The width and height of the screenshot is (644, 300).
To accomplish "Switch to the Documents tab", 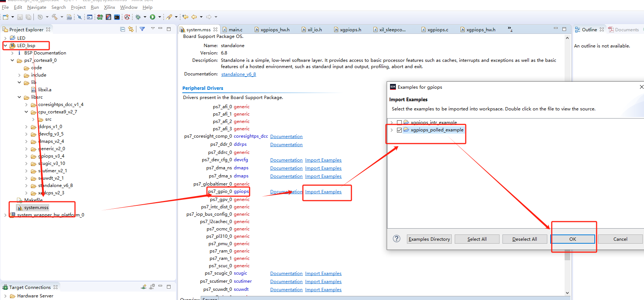I will point(623,29).
